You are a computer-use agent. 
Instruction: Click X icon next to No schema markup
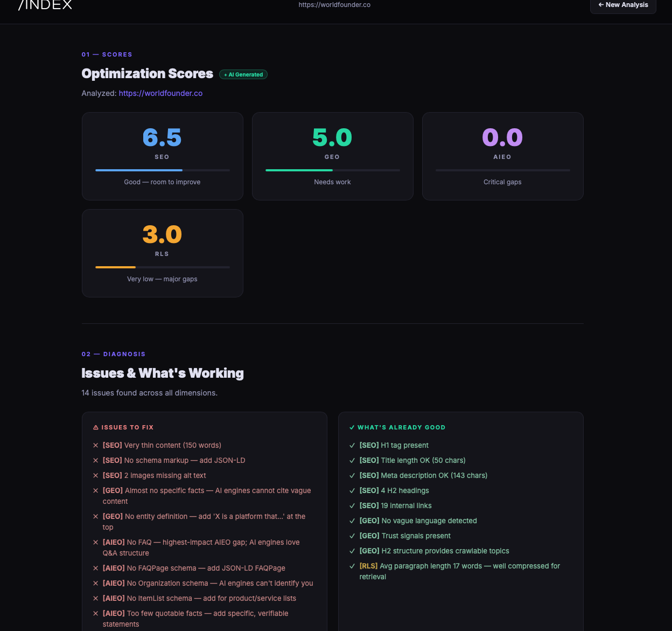[96, 461]
